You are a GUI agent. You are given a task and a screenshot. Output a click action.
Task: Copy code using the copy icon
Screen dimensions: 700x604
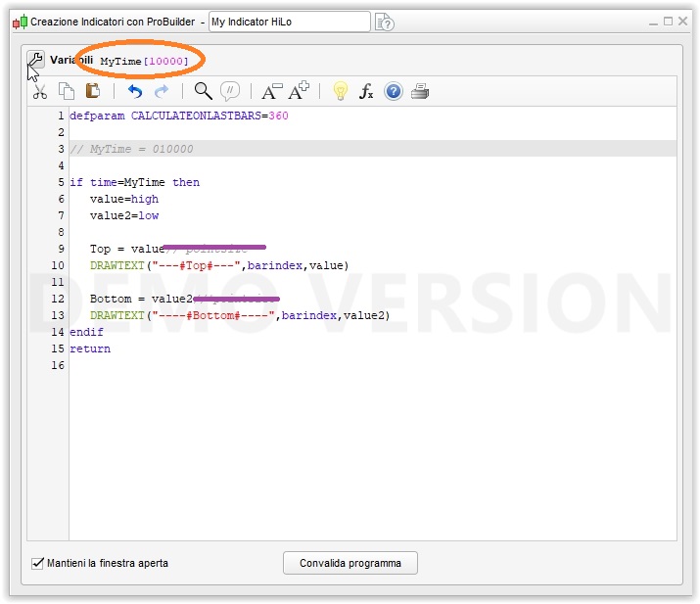(x=67, y=91)
